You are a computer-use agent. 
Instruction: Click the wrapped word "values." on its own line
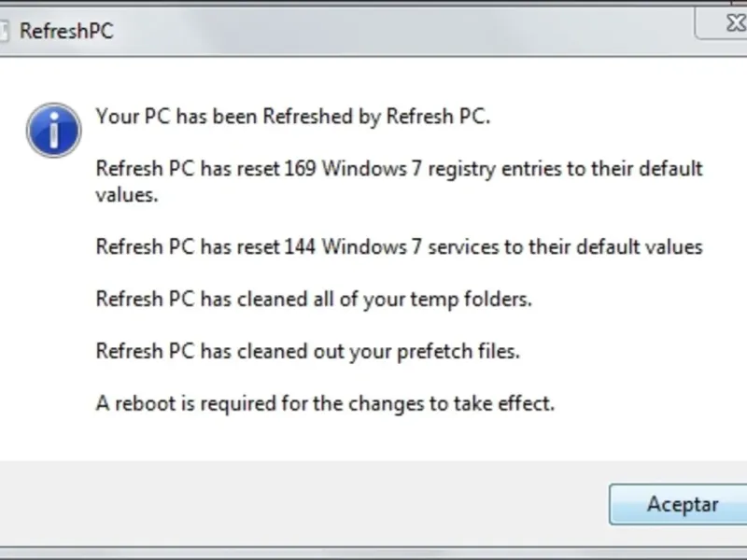coord(127,196)
